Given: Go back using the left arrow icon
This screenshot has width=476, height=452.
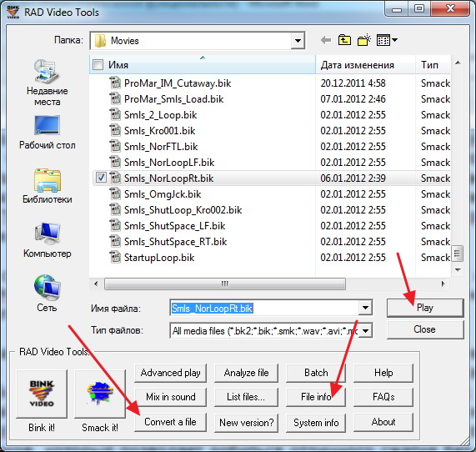Looking at the screenshot, I should click(326, 40).
